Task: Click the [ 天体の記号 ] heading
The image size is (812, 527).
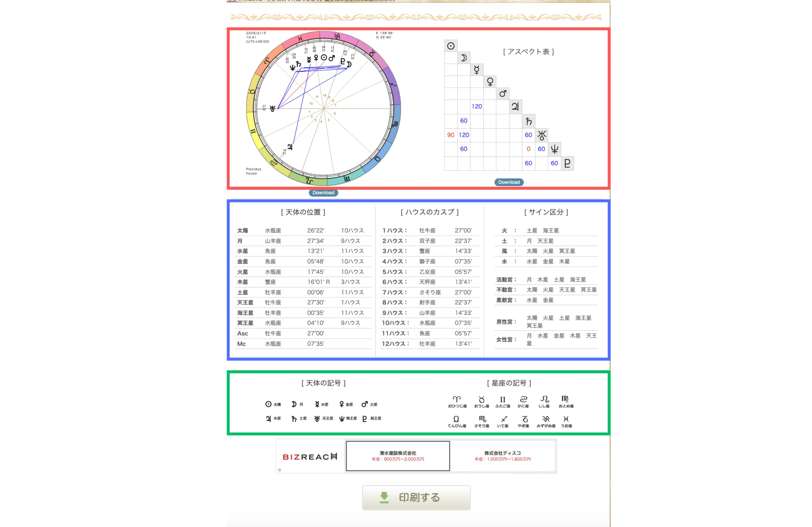Action: pyautogui.click(x=324, y=383)
